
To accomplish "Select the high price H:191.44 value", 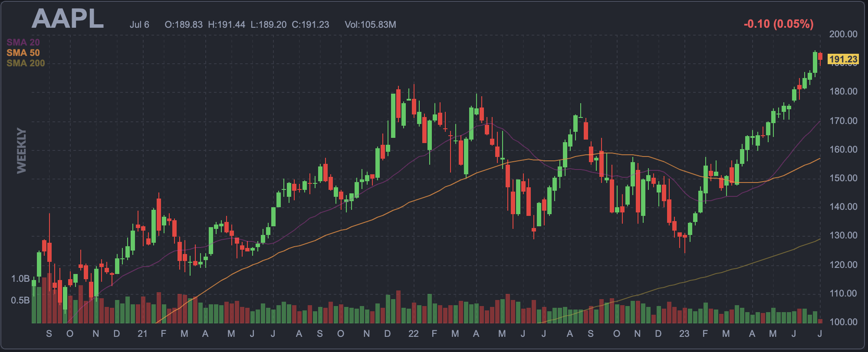I will click(227, 25).
